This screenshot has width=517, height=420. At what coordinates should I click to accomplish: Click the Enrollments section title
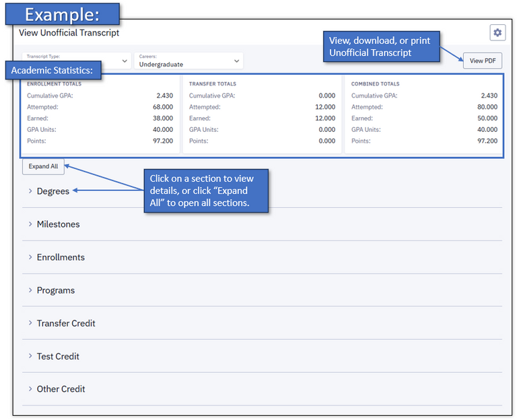61,257
